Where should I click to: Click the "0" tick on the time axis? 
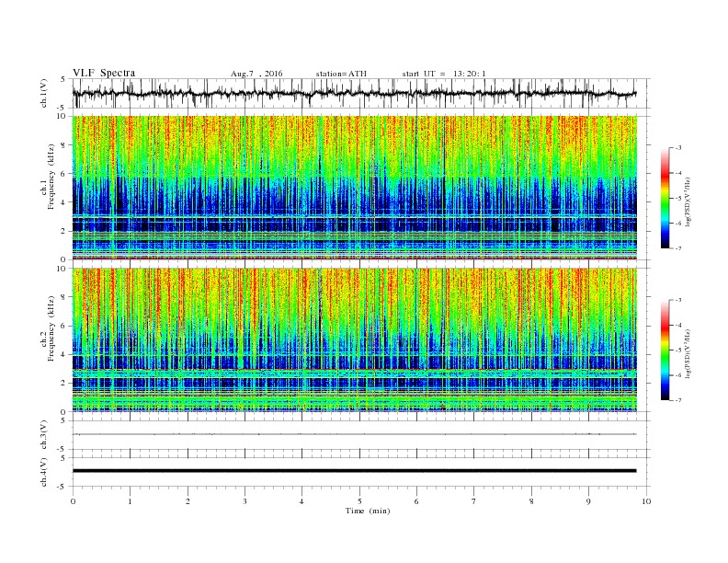pyautogui.click(x=73, y=501)
